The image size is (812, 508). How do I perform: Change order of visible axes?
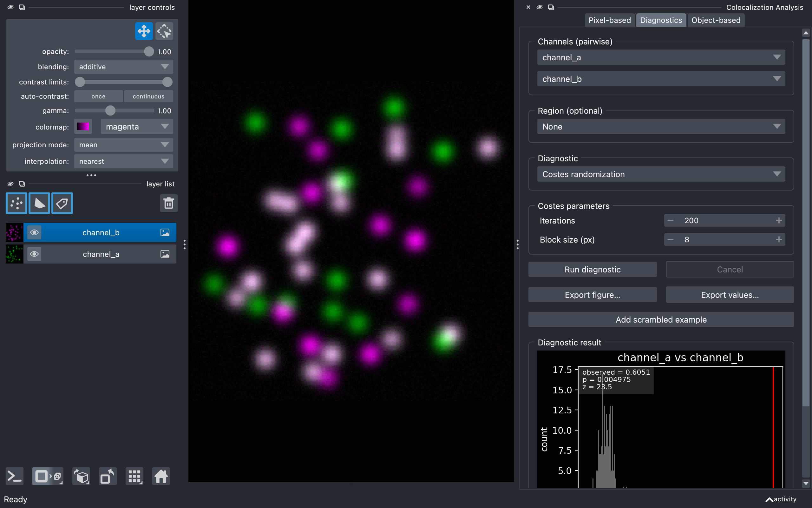pos(81,476)
